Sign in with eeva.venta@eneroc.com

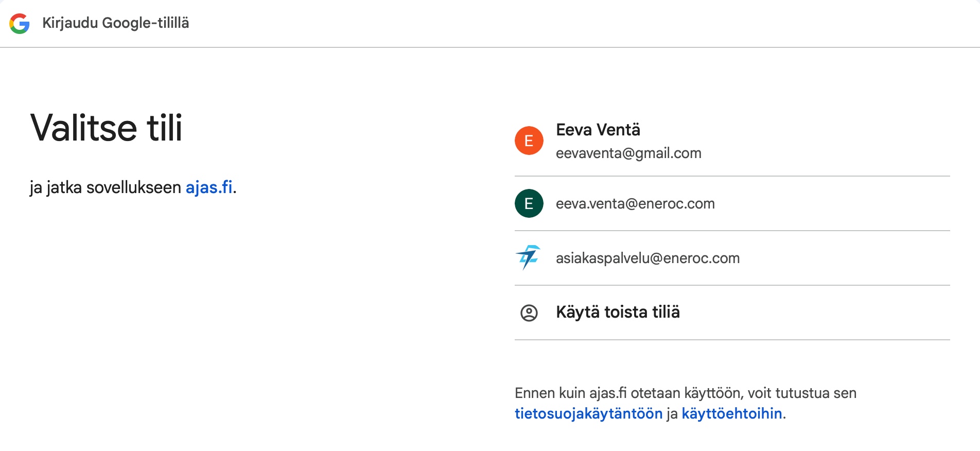pos(635,204)
